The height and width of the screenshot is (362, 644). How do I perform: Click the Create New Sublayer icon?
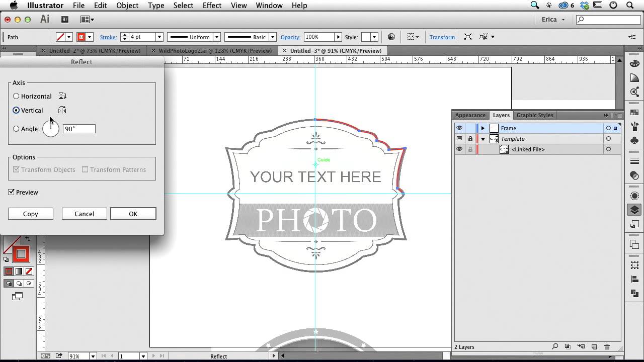click(581, 346)
